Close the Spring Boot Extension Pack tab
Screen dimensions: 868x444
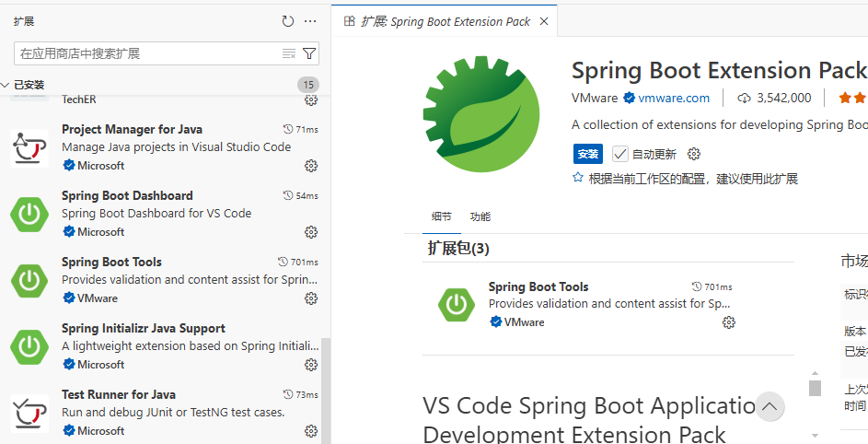(544, 21)
